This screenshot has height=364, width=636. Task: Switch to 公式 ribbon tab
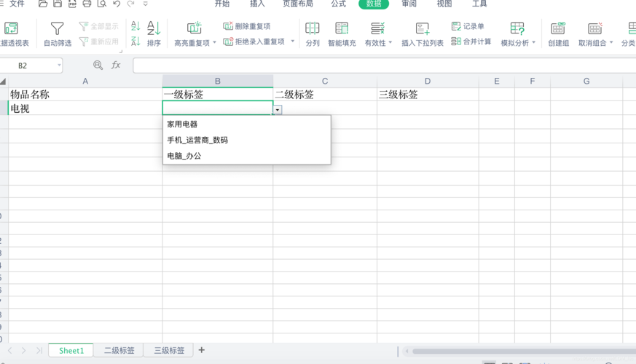[338, 4]
